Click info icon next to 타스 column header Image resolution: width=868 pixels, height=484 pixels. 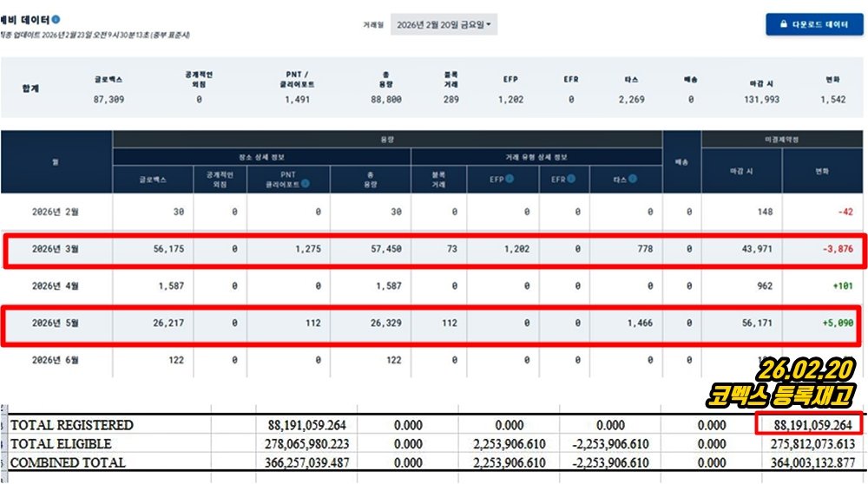pos(633,179)
